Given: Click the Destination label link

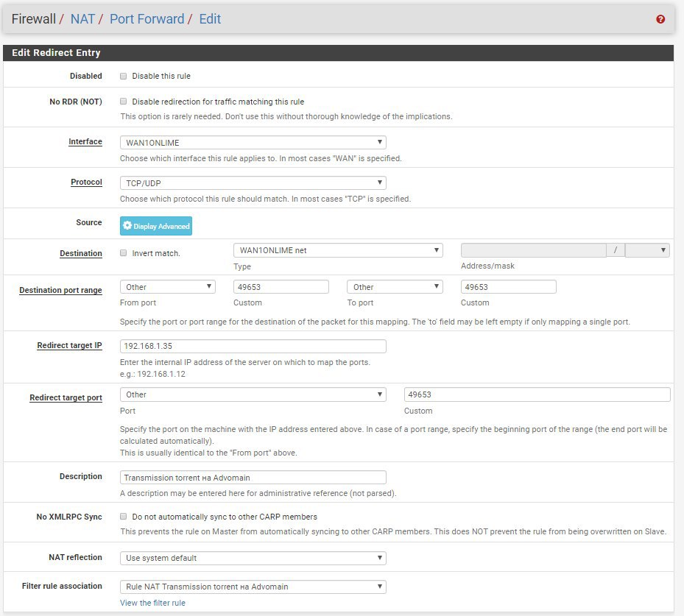Looking at the screenshot, I should point(81,253).
